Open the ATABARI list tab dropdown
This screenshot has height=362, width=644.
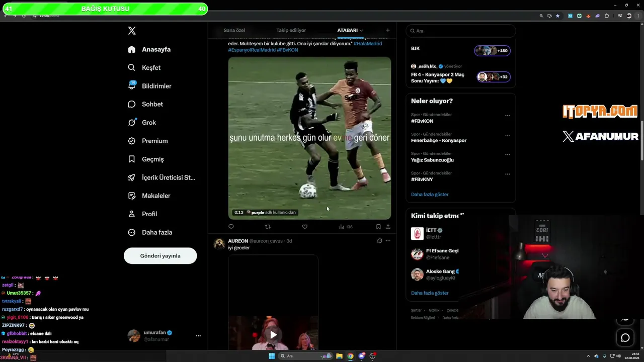pos(350,30)
